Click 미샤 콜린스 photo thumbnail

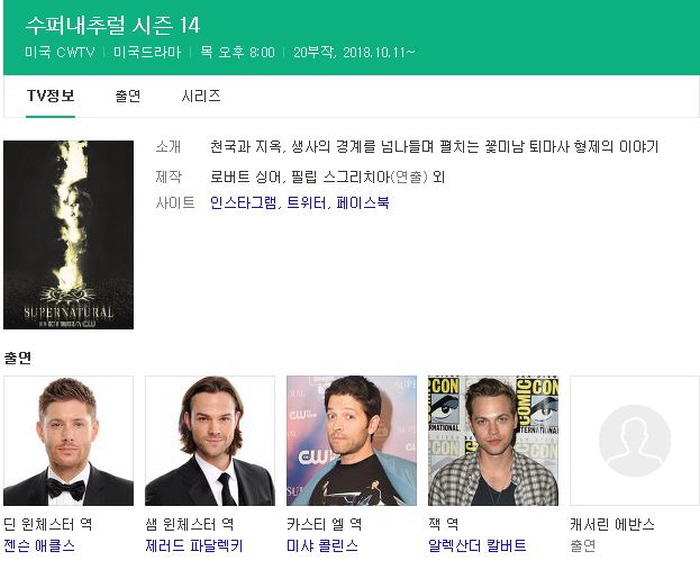(352, 441)
